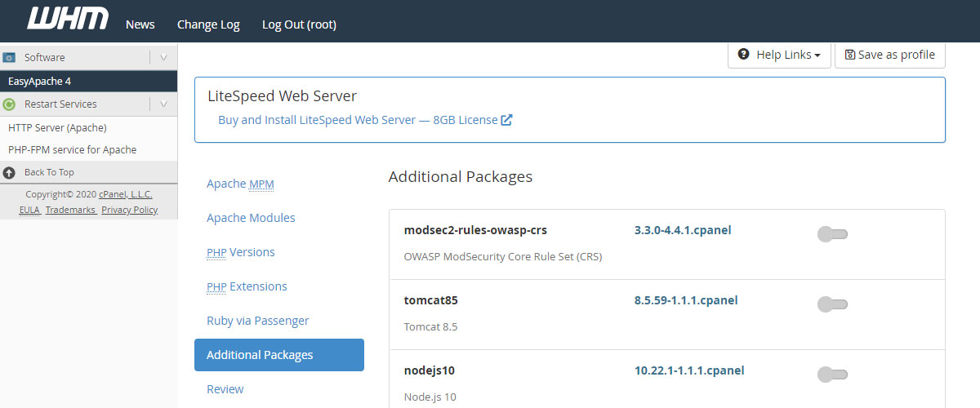The width and height of the screenshot is (980, 408).
Task: Click version 10.22.1-1.1.1.cpanel text
Action: point(689,370)
